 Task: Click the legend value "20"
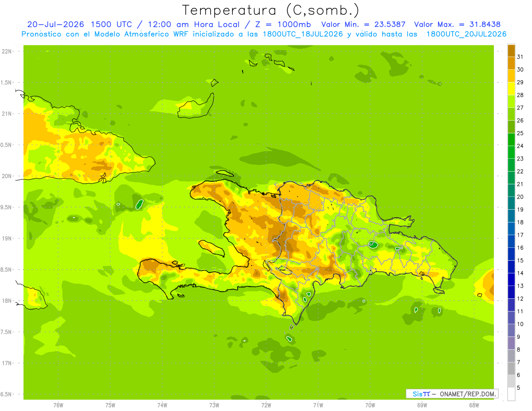520,197
